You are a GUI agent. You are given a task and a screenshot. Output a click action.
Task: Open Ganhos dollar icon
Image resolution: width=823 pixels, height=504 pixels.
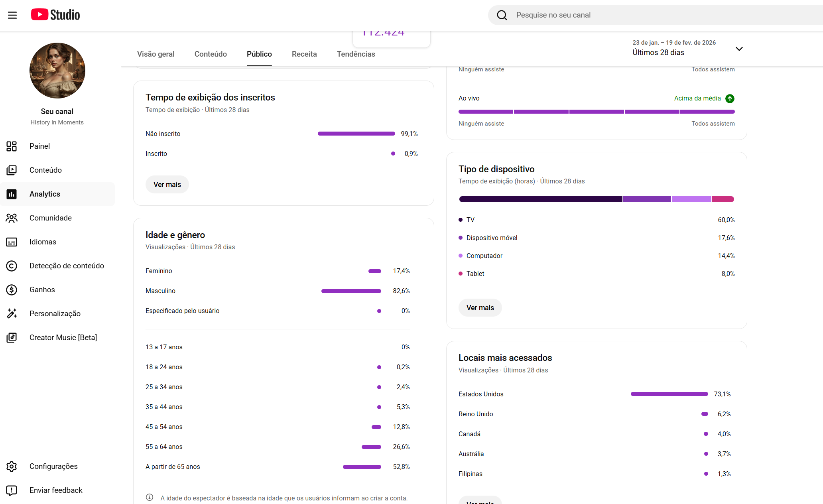point(12,290)
